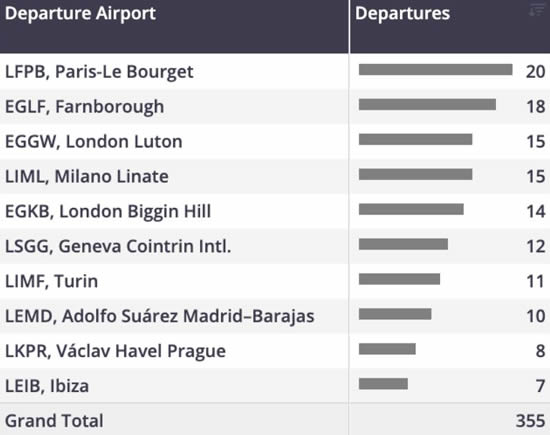Click the Prague departures bar
The image size is (550, 435).
(x=387, y=349)
